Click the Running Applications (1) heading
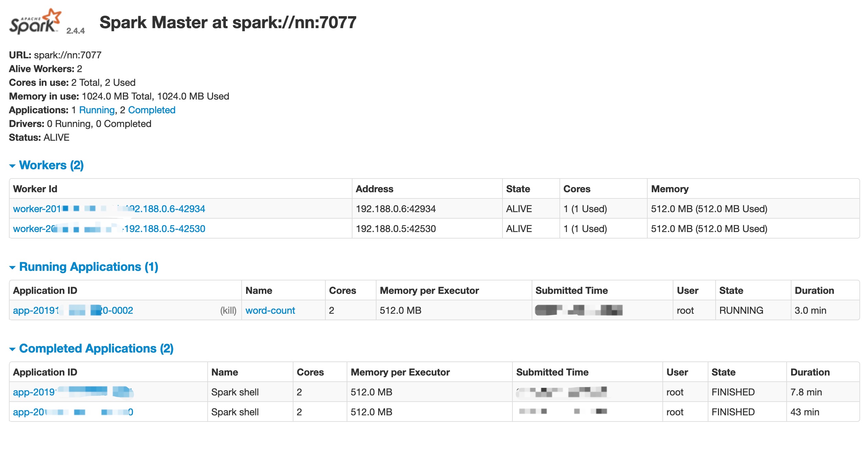This screenshot has width=868, height=450. pyautogui.click(x=89, y=267)
